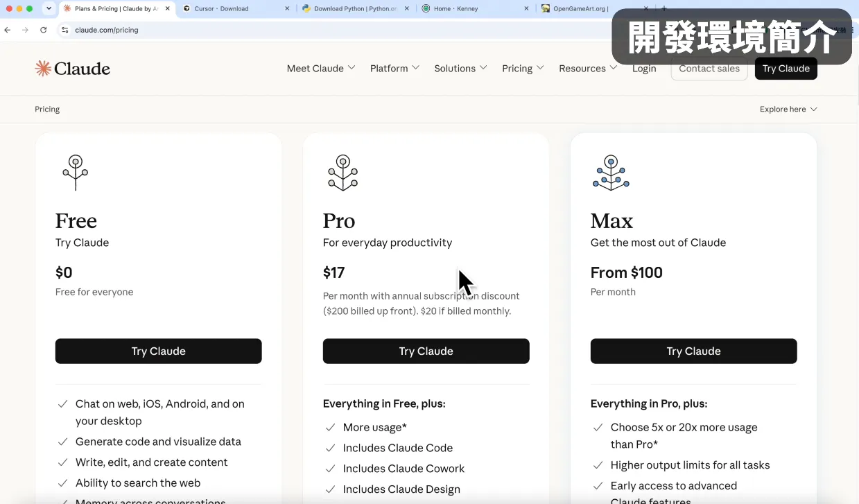Switch to the OpenGameArt.org tab

pyautogui.click(x=595, y=8)
